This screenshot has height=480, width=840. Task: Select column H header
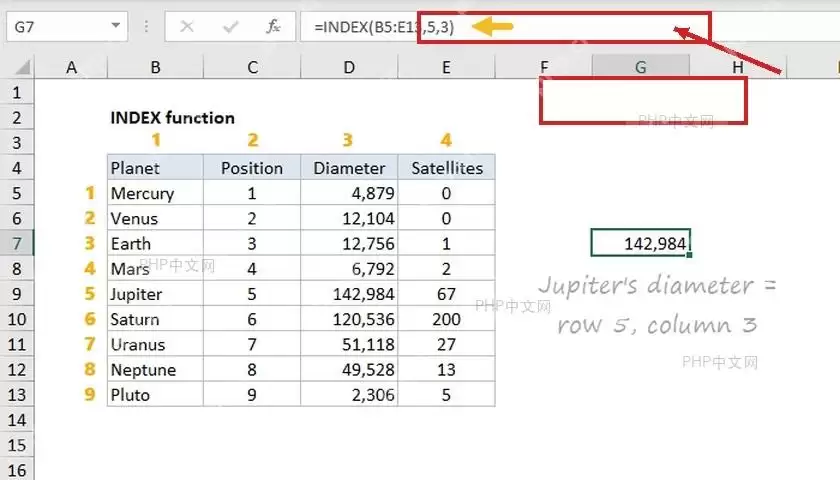[x=738, y=67]
